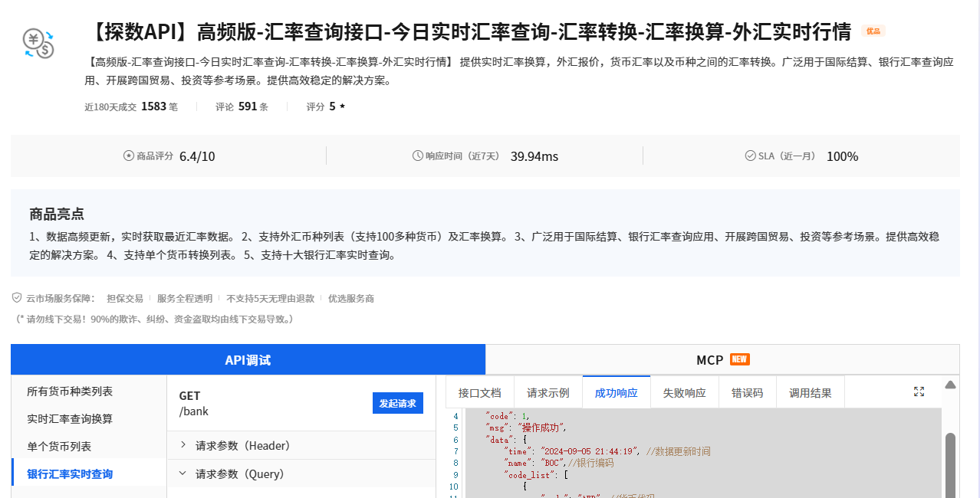Click the 优品 badge beside the title
The width and height of the screenshot is (980, 498).
click(x=873, y=31)
